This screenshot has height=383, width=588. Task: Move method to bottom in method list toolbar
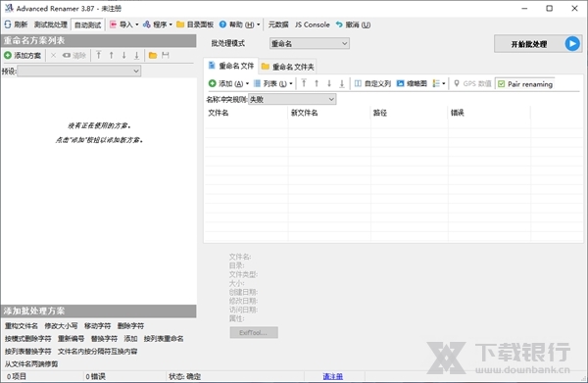coord(136,55)
